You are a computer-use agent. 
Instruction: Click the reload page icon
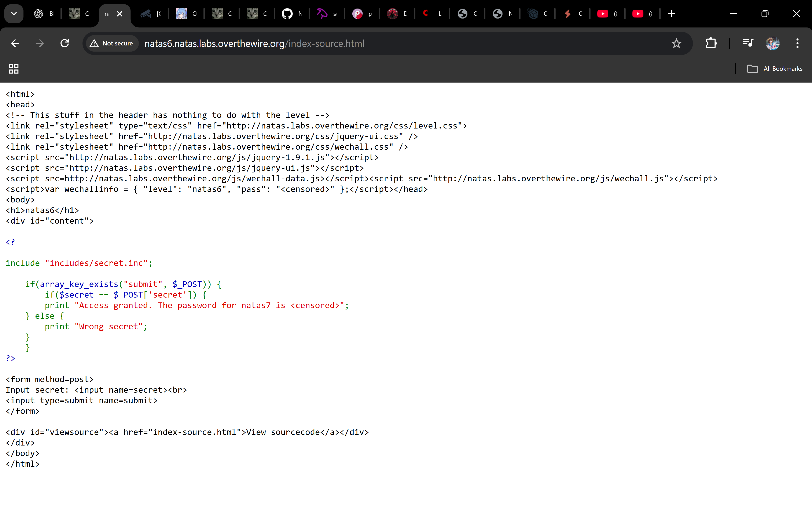[x=65, y=43]
